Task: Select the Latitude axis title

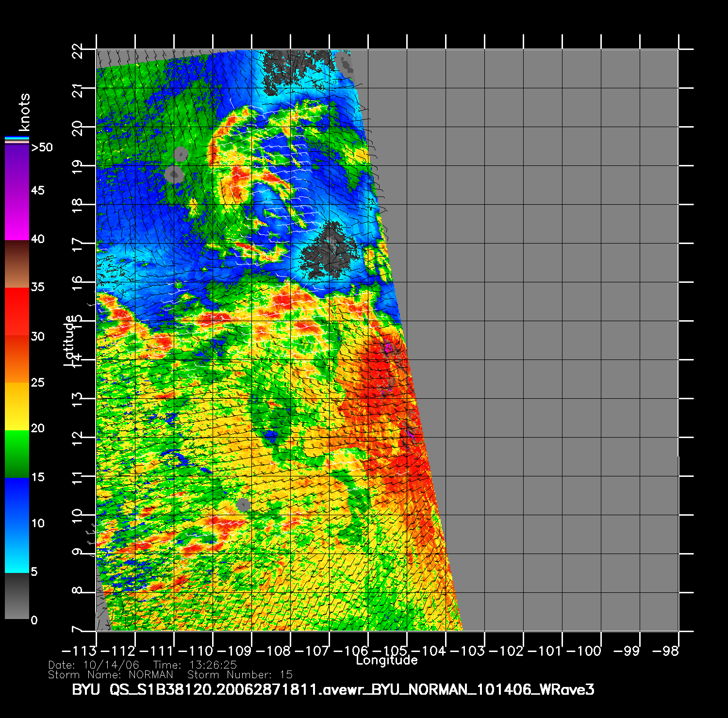Action: 69,341
